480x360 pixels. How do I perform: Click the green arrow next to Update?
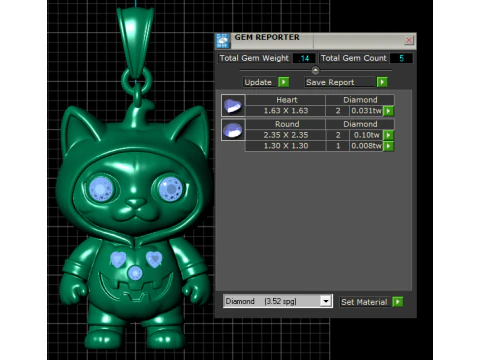284,82
